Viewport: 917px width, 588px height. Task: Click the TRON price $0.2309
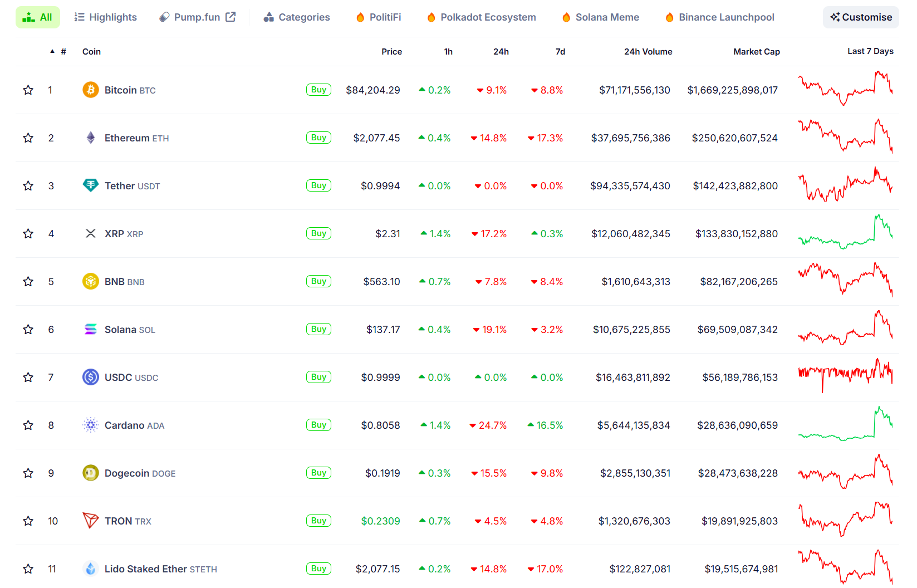pos(381,521)
